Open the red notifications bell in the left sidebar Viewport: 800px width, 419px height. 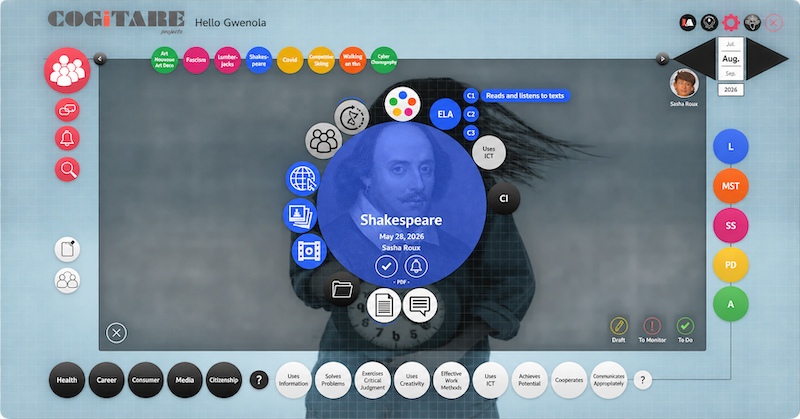point(67,138)
